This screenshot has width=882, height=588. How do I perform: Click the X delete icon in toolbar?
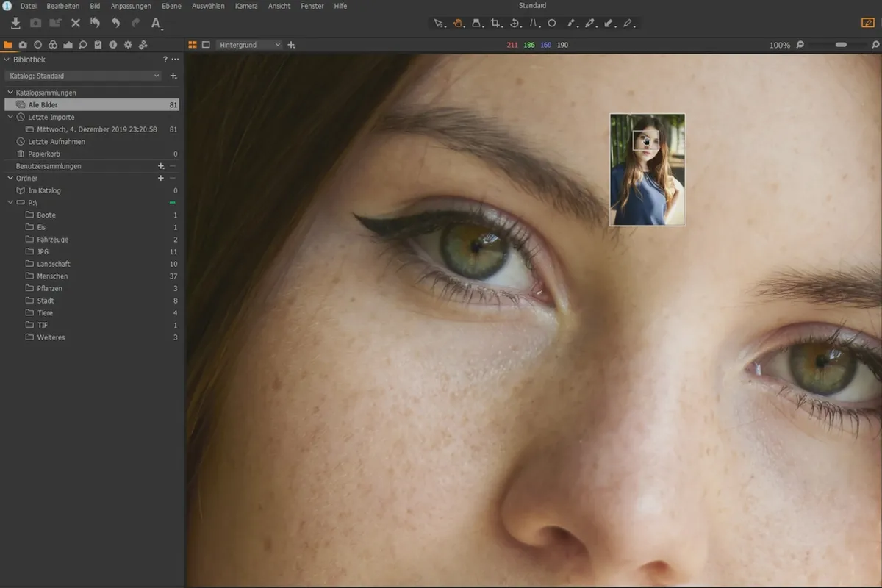[x=75, y=24]
